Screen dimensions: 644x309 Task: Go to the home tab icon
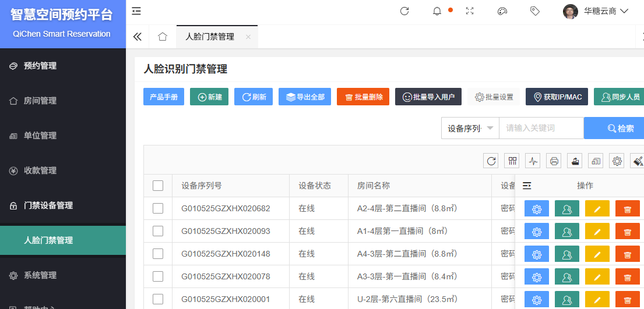tap(163, 37)
